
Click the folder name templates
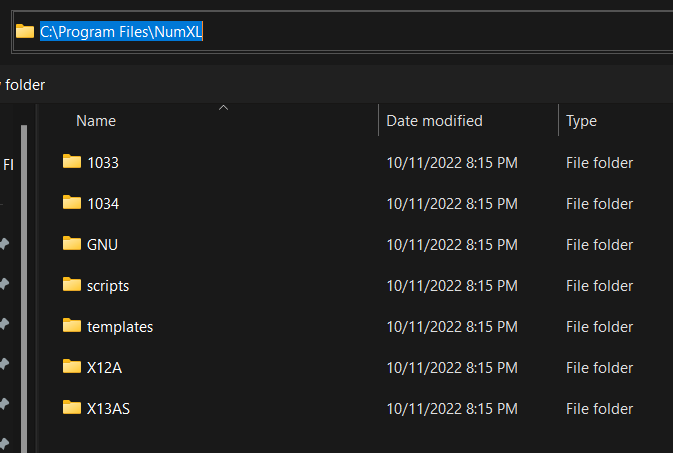click(x=120, y=327)
